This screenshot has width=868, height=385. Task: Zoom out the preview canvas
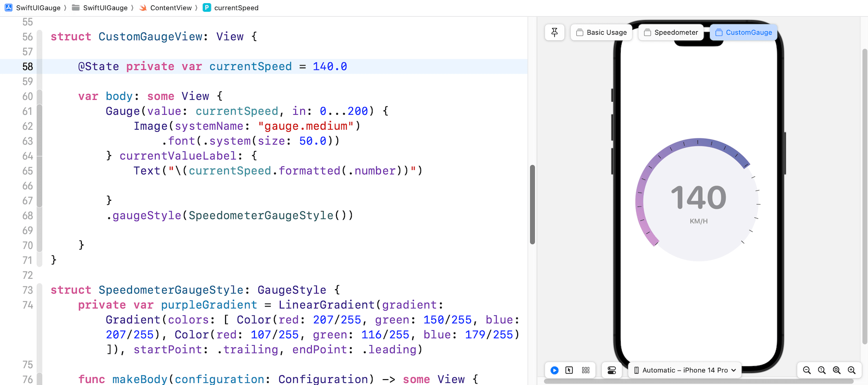pyautogui.click(x=807, y=370)
